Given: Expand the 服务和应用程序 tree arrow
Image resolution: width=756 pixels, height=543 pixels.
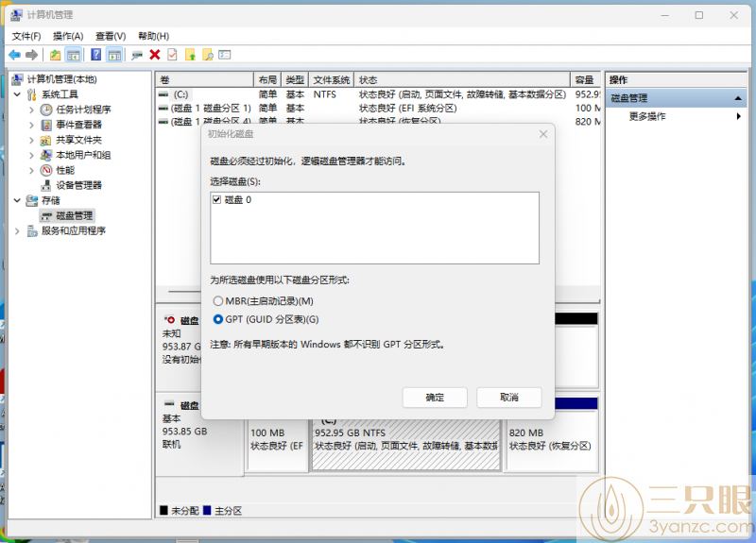Looking at the screenshot, I should pyautogui.click(x=17, y=231).
